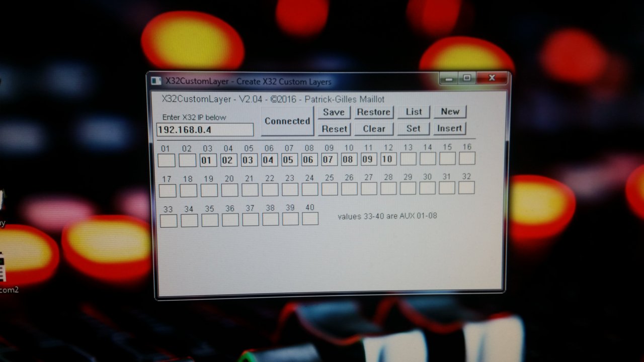Select the empty slot 14 box

[x=428, y=158]
